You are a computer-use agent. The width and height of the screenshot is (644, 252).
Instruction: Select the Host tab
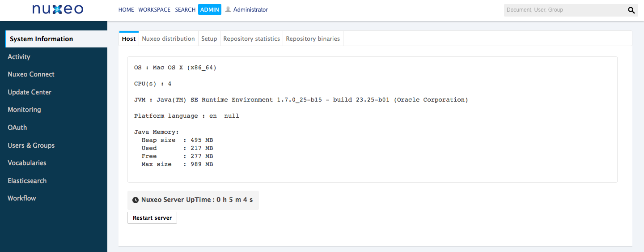pos(129,38)
